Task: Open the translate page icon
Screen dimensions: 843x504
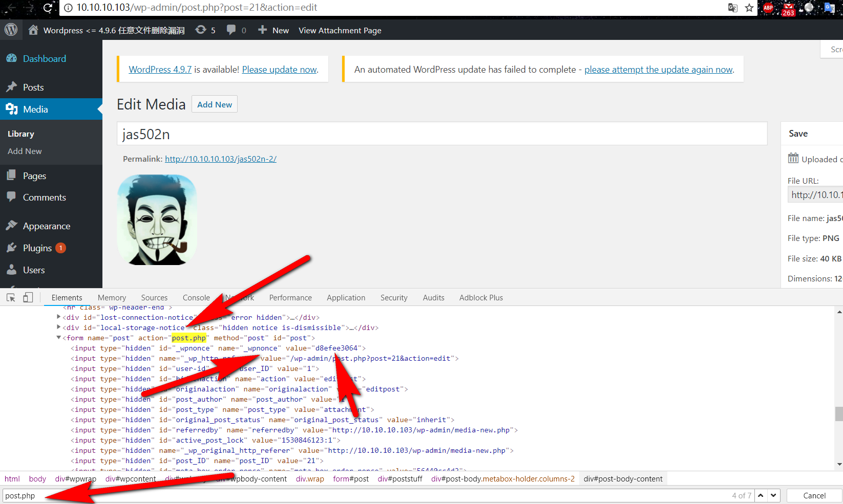Action: (733, 8)
